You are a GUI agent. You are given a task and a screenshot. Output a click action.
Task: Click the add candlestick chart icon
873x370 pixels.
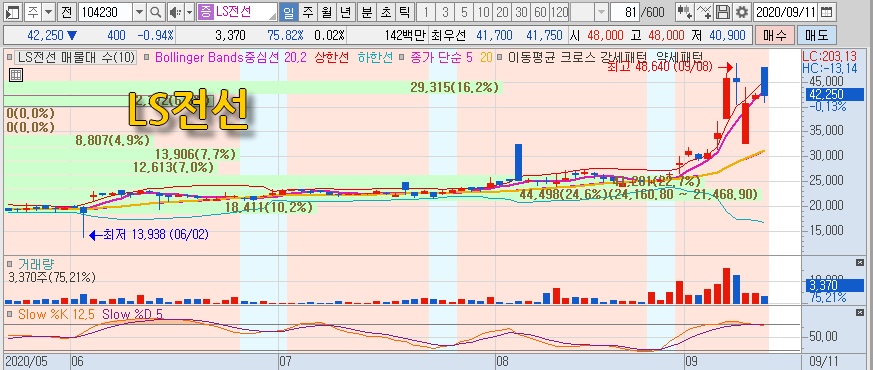pos(685,12)
